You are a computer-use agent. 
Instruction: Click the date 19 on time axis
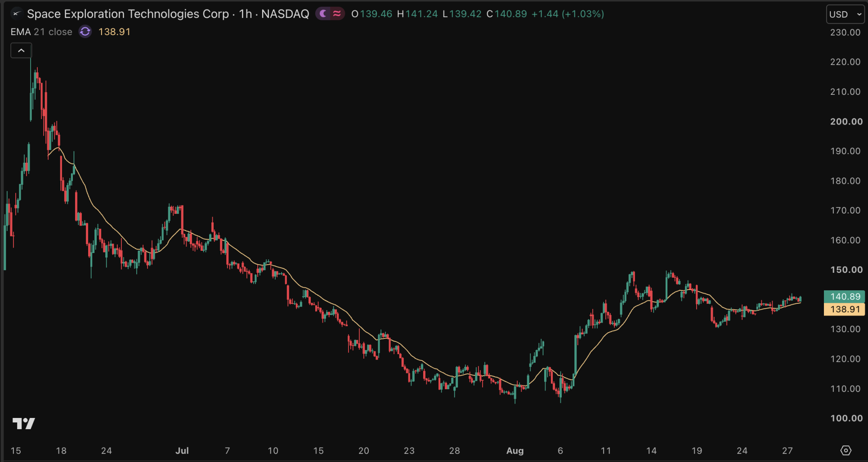[697, 450]
